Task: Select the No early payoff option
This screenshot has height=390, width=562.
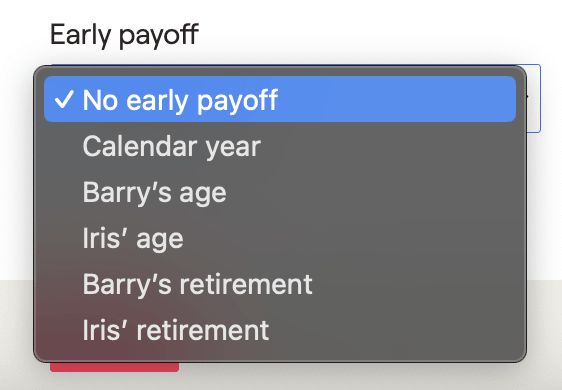Action: tap(280, 99)
